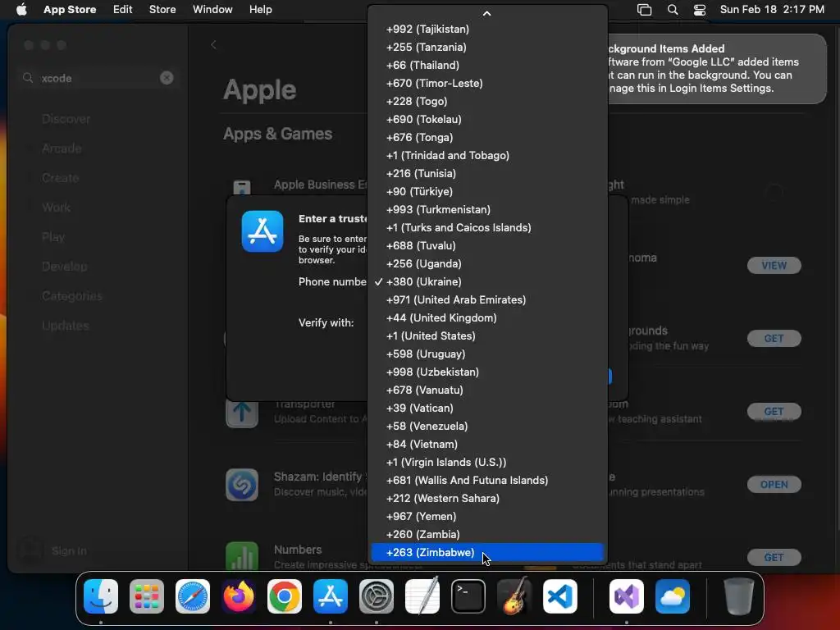Screen dimensions: 840x630
Task: Click the Transporter app icon
Action: [x=242, y=414]
